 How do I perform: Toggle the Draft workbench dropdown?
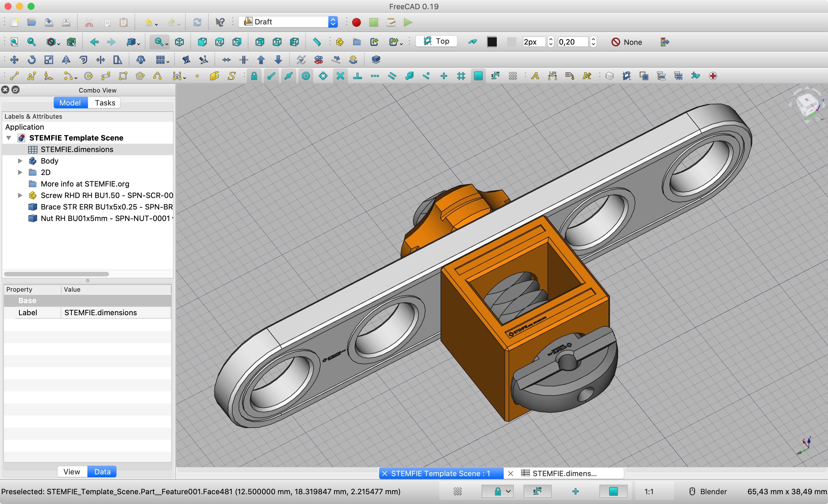point(332,22)
